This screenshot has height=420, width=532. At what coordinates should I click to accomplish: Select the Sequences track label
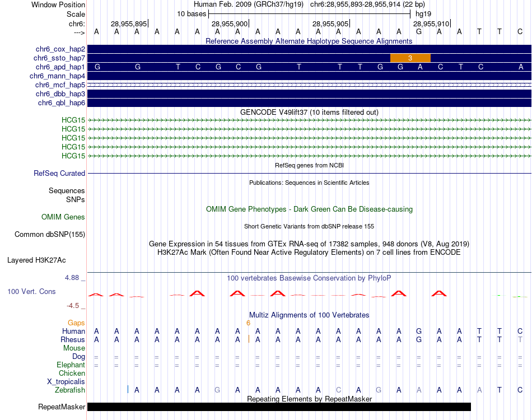coord(67,190)
